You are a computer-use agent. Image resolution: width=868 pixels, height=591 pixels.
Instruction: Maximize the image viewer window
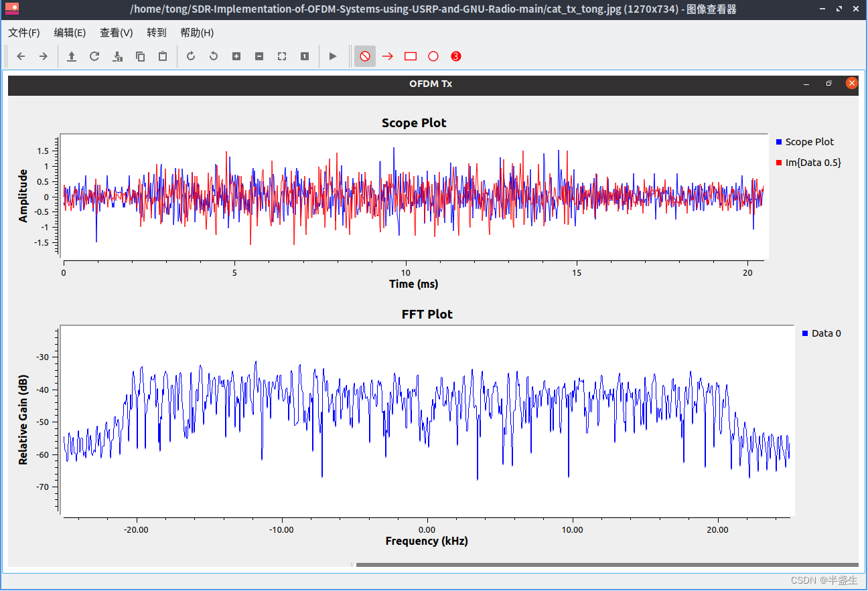pos(839,9)
